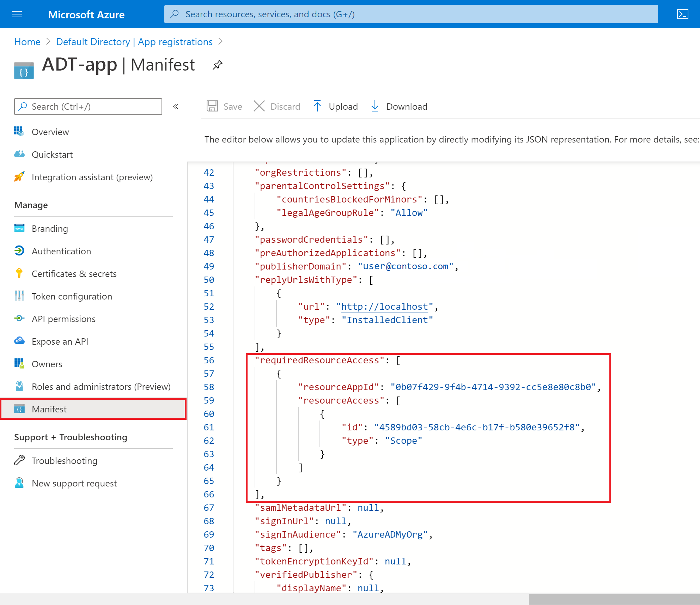Open the Overview section
The width and height of the screenshot is (700, 605).
50,131
